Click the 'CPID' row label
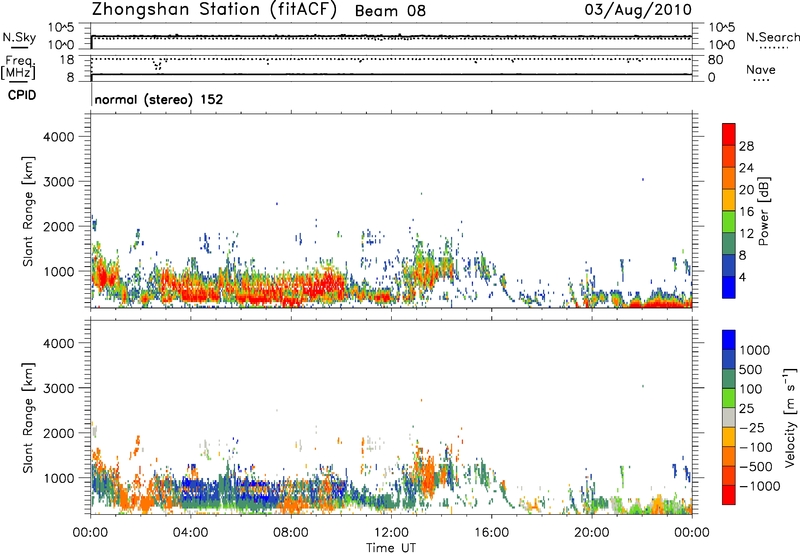The width and height of the screenshot is (800, 554). (22, 95)
